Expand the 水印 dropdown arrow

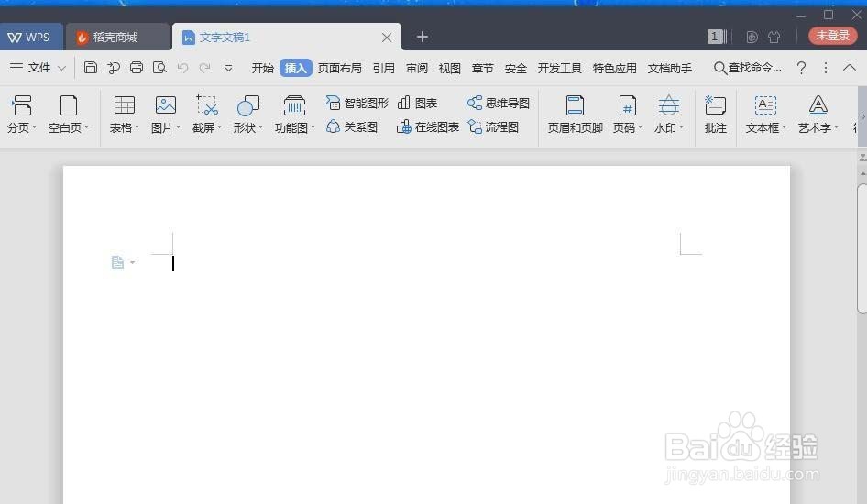(681, 127)
